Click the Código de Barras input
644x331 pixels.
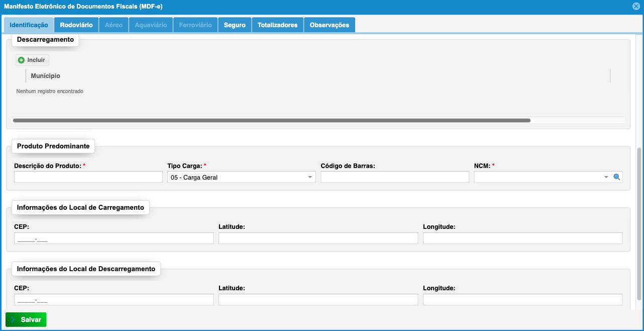[x=394, y=177]
